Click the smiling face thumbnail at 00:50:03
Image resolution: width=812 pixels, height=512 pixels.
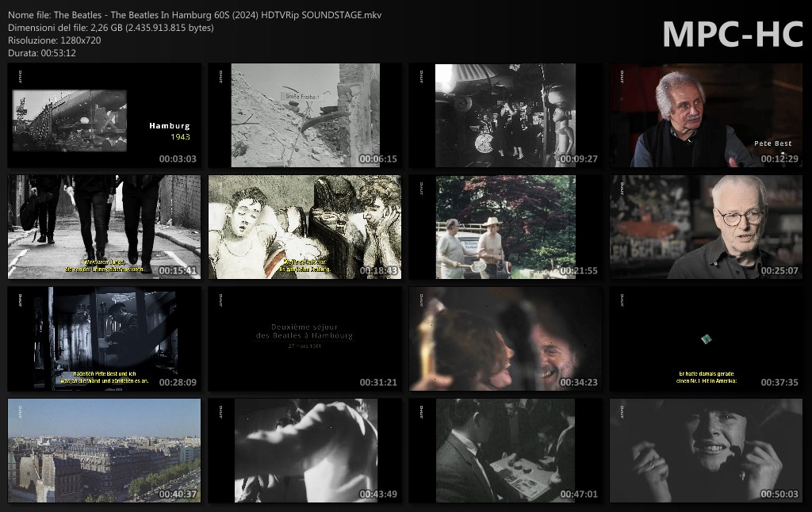[x=706, y=451]
